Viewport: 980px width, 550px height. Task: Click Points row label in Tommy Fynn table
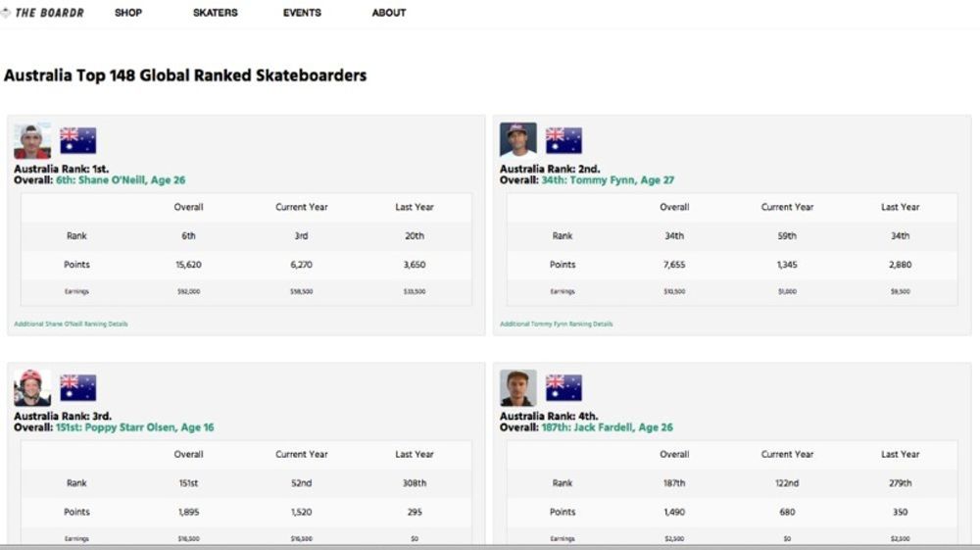click(563, 265)
